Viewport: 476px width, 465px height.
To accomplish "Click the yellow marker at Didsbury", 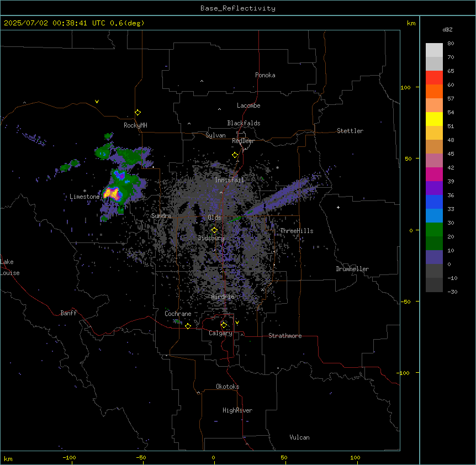I will [x=215, y=230].
